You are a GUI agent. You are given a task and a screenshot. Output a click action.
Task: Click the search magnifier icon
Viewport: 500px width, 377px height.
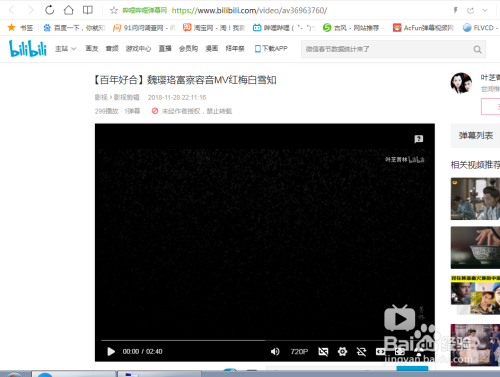[x=477, y=50]
